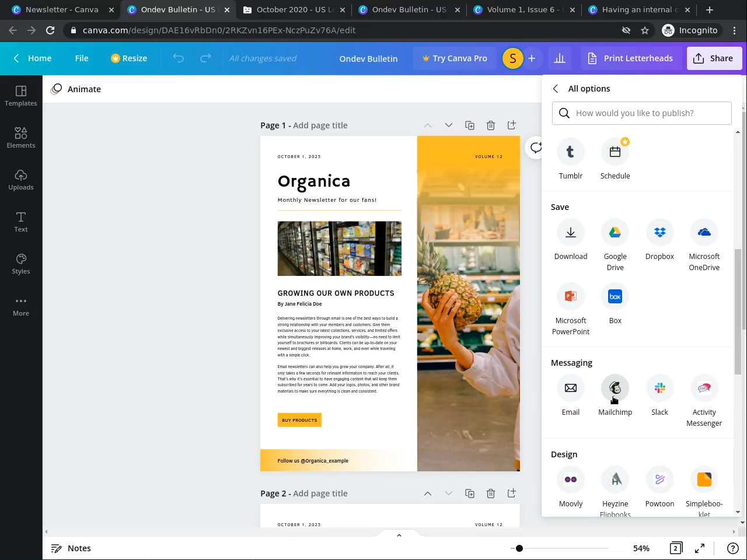Click the Animate button
Screen dimensions: 747x560
76,89
